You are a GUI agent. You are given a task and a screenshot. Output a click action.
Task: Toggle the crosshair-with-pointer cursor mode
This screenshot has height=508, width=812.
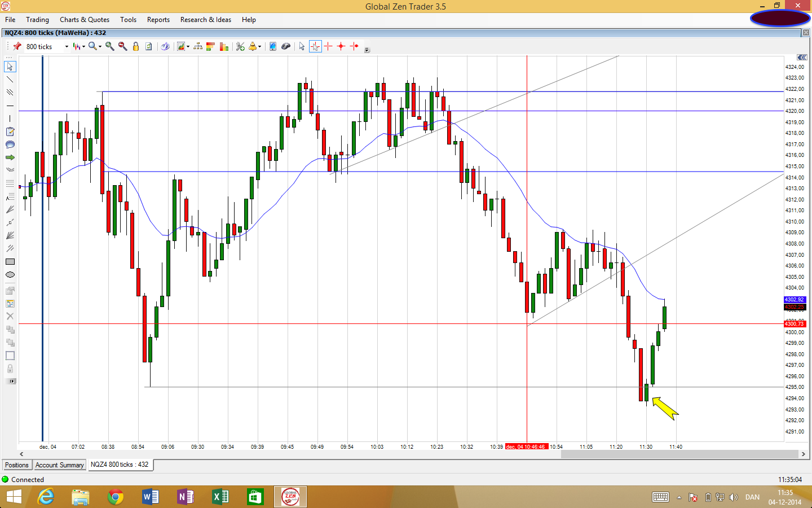[315, 46]
